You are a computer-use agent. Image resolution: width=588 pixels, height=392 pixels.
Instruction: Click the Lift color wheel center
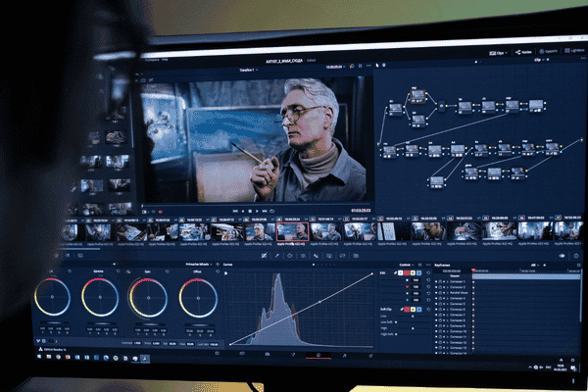pyautogui.click(x=52, y=297)
